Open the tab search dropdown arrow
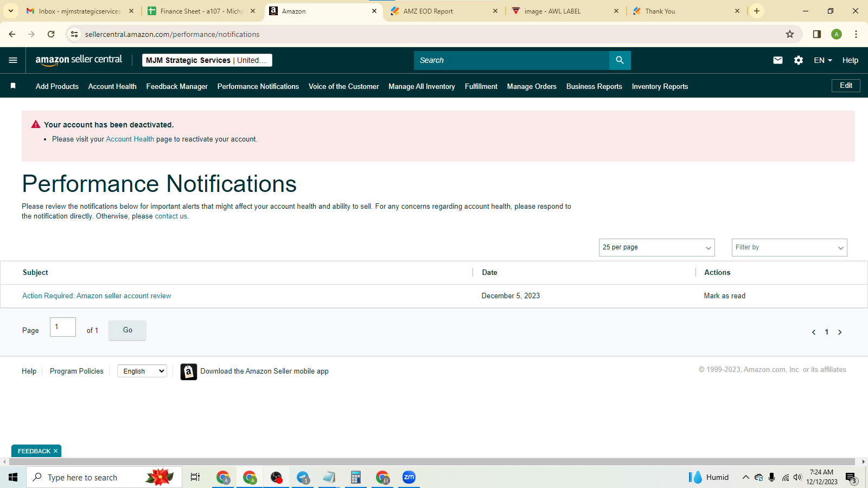The height and width of the screenshot is (488, 868). click(x=10, y=11)
